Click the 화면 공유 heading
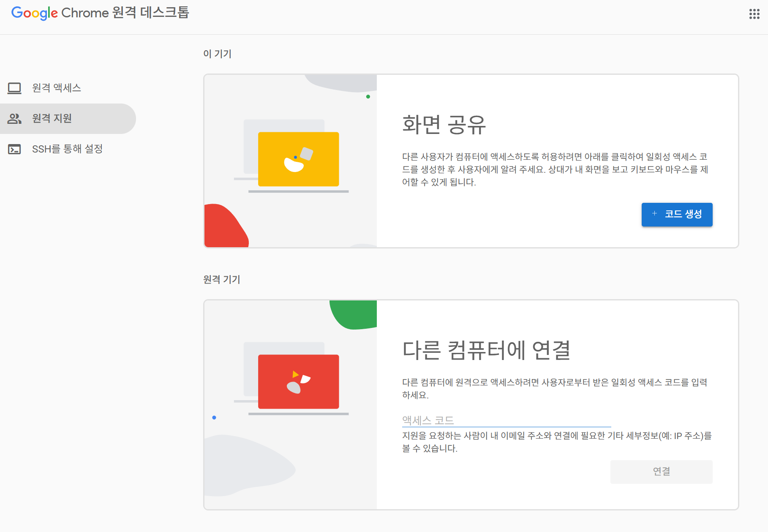 pyautogui.click(x=444, y=125)
